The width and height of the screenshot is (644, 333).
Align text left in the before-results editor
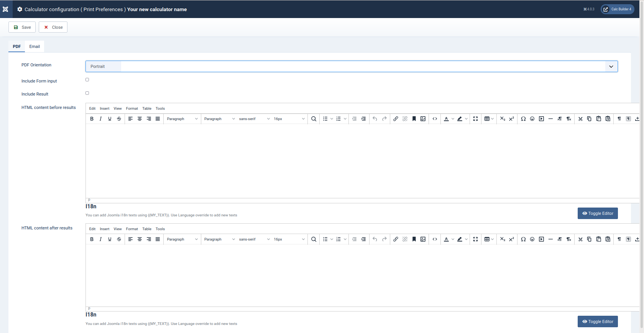click(x=130, y=119)
